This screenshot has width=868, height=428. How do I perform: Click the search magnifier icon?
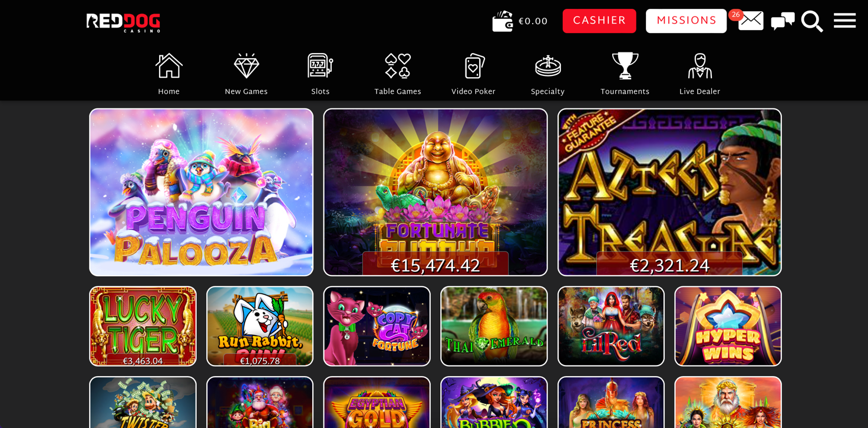point(812,21)
